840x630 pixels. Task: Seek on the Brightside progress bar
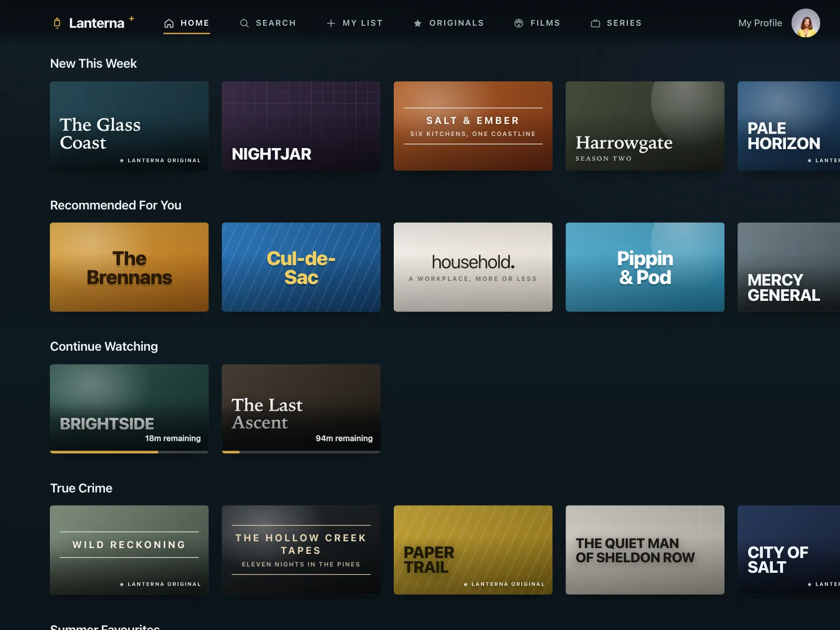tap(129, 451)
